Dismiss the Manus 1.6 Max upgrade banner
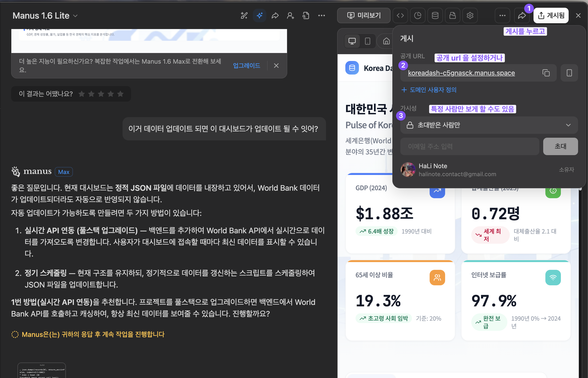This screenshot has width=588, height=378. (x=276, y=66)
